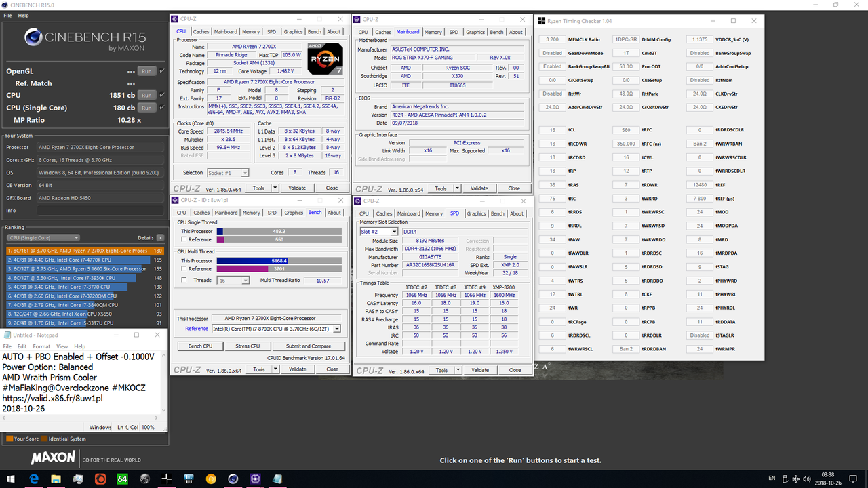Switch to the Graphics tab in CPU-Z
868x488 pixels.
[x=293, y=31]
